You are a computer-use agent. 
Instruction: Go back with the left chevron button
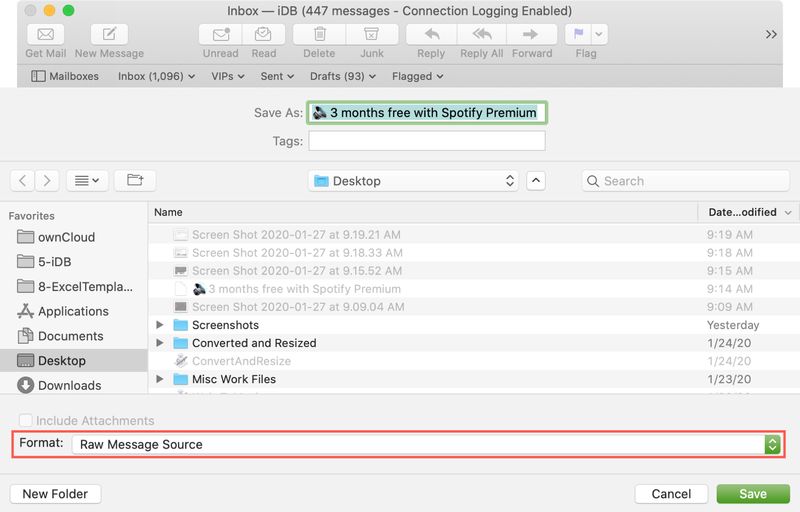click(22, 181)
